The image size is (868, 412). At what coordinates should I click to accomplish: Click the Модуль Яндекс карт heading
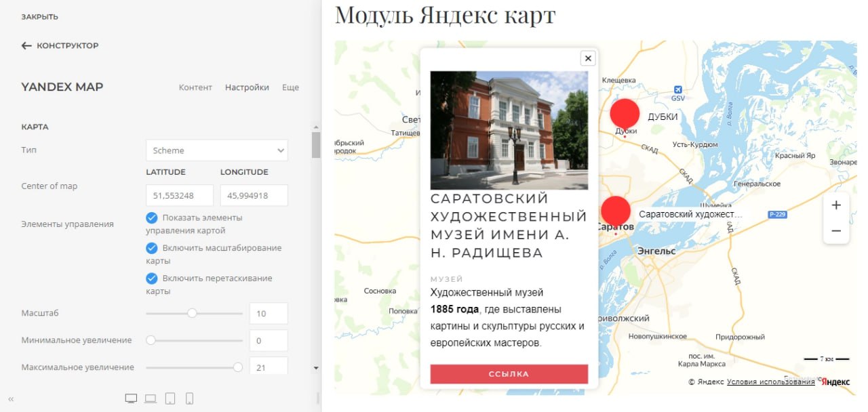click(445, 15)
